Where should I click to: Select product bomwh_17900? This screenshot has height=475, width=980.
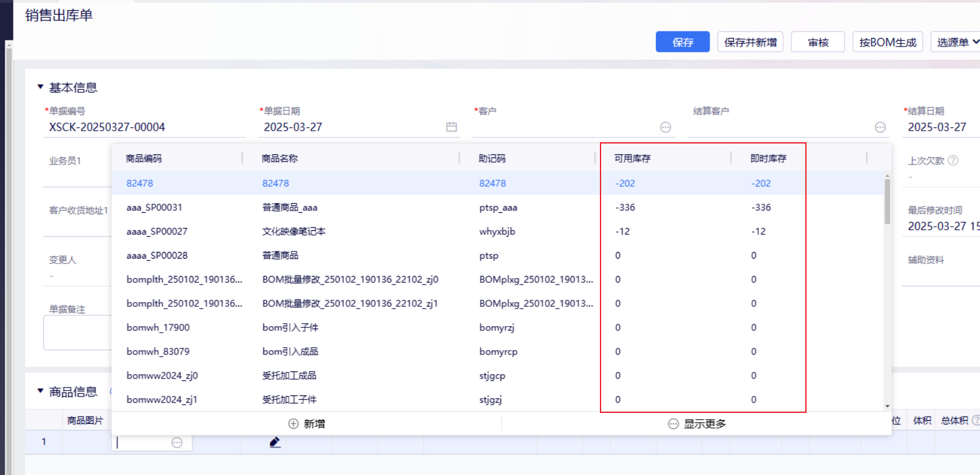498,328
